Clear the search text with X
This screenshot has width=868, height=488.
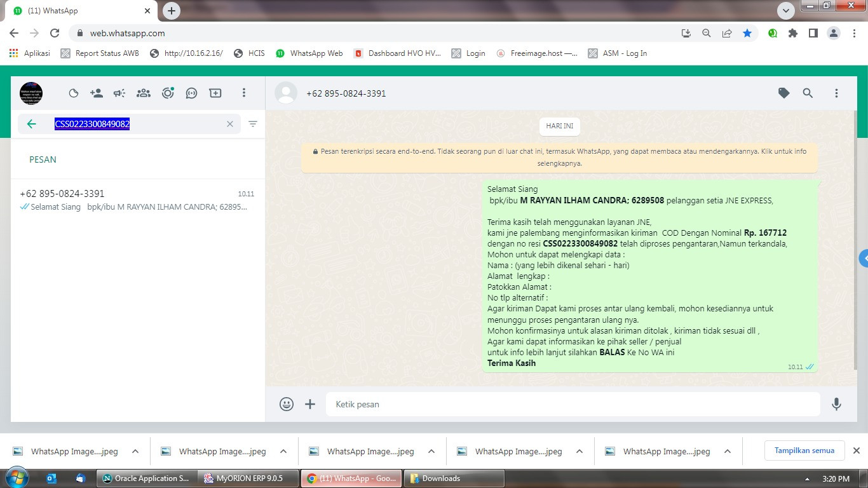(230, 124)
